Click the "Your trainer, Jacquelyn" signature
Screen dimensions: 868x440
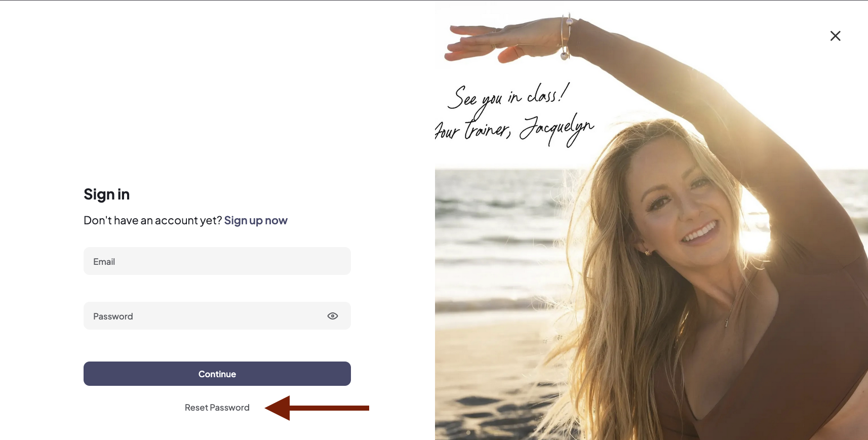[x=514, y=130]
